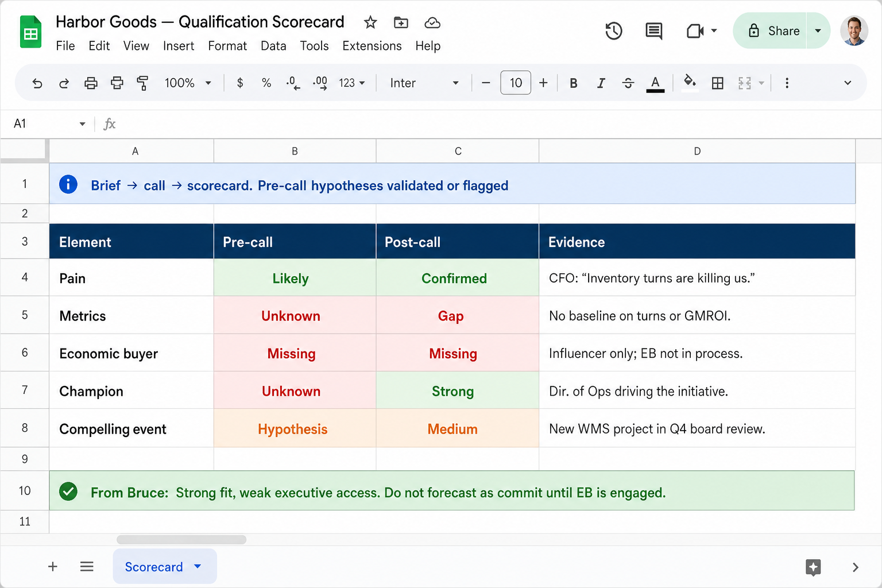Start a meeting with camera icon
This screenshot has width=882, height=588.
point(695,31)
